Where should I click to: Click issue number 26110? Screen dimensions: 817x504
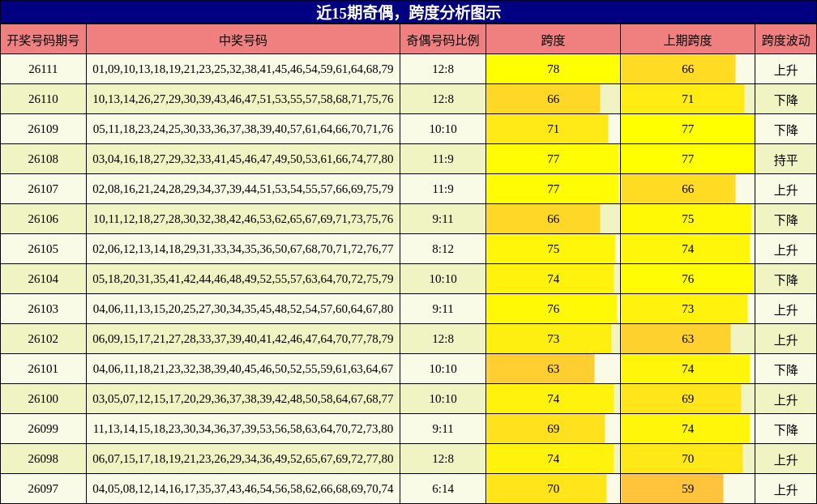click(43, 99)
